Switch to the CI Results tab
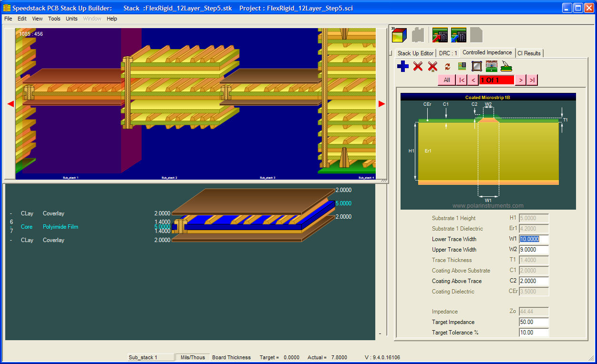The height and width of the screenshot is (364, 597). point(529,53)
